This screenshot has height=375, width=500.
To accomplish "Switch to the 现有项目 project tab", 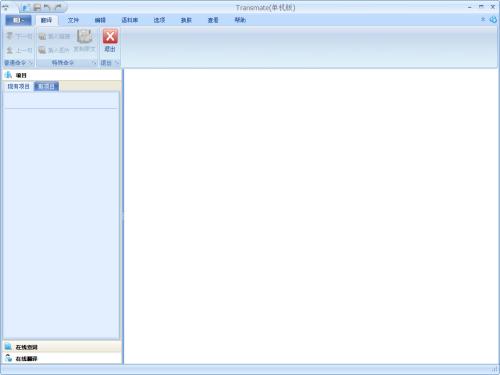I will point(19,87).
